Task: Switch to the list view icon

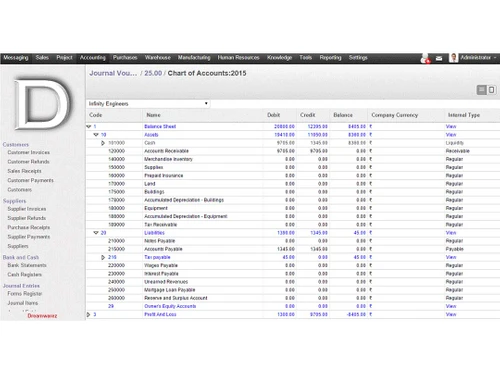Action: (x=482, y=90)
